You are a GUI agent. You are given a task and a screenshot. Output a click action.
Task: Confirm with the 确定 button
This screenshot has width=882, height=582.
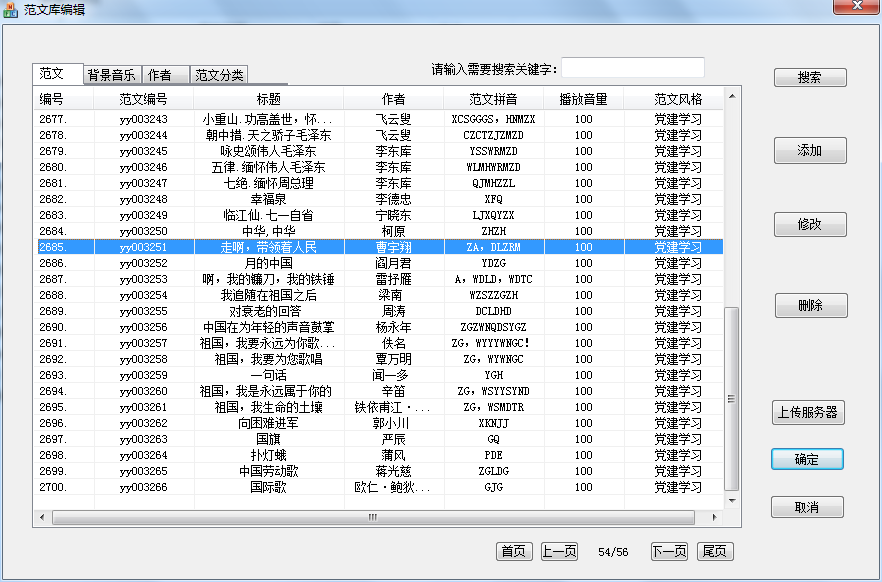(807, 459)
